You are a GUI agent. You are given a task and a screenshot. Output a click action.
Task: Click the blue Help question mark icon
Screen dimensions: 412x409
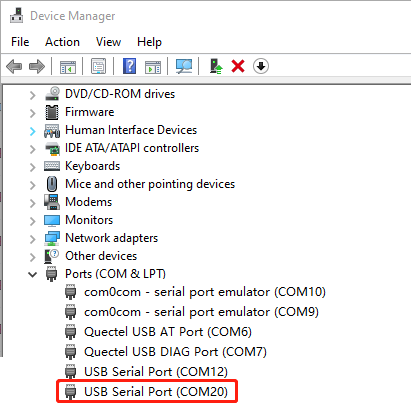[130, 66]
